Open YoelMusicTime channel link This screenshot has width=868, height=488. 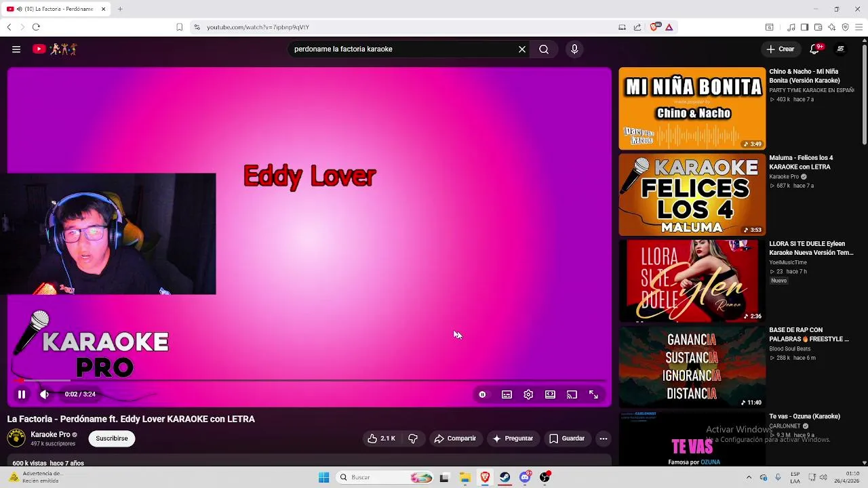[788, 262]
